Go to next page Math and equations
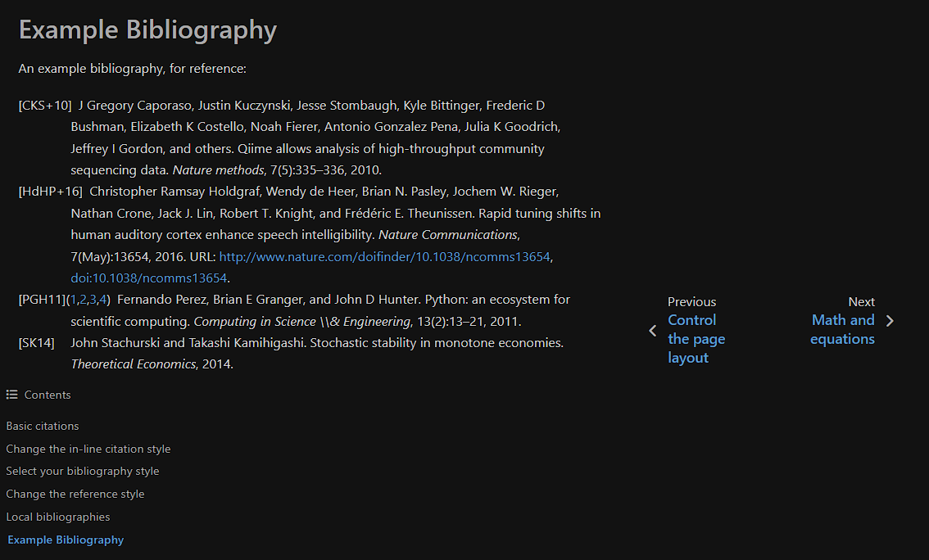 coord(842,329)
